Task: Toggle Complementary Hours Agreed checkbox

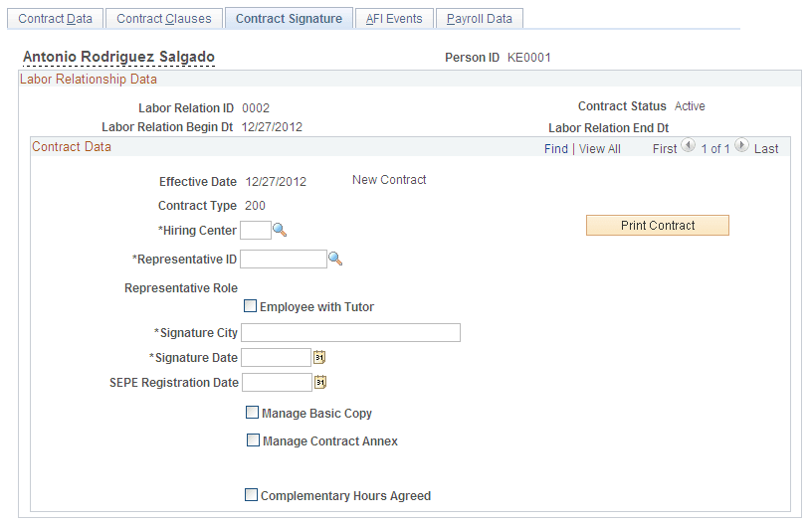Action: click(251, 495)
